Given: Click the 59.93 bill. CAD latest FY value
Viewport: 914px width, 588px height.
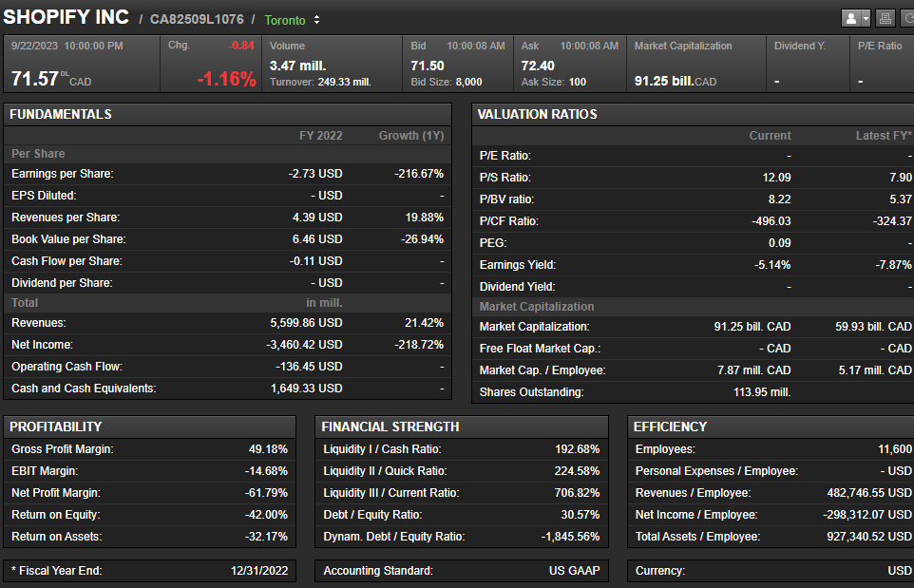Looking at the screenshot, I should (x=873, y=327).
